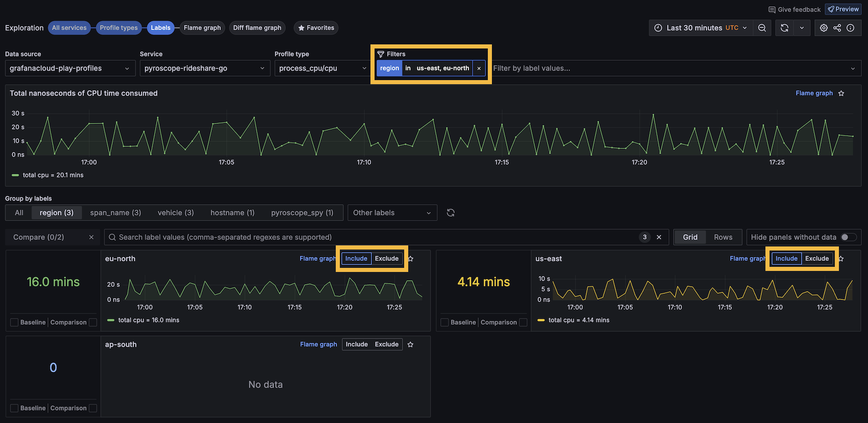The width and height of the screenshot is (868, 423).
Task: Refresh the group by labels list
Action: (x=451, y=213)
